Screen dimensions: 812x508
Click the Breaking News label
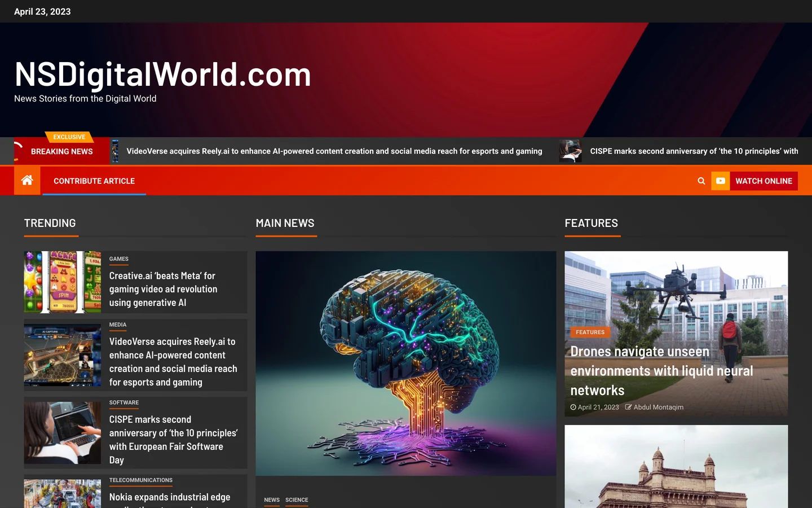tap(62, 151)
